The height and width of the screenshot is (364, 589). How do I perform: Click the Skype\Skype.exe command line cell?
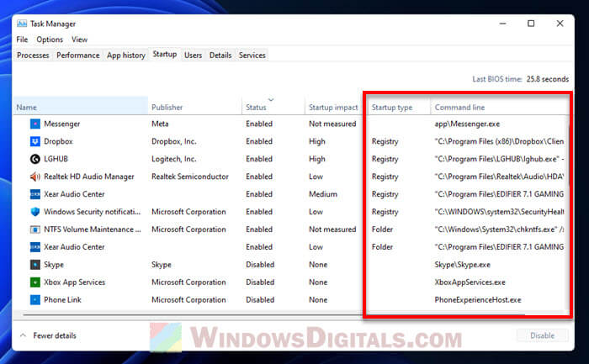[x=463, y=265]
